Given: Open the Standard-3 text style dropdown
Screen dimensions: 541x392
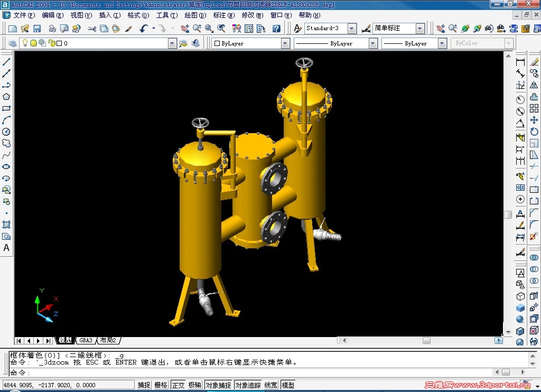Looking at the screenshot, I should coord(352,29).
